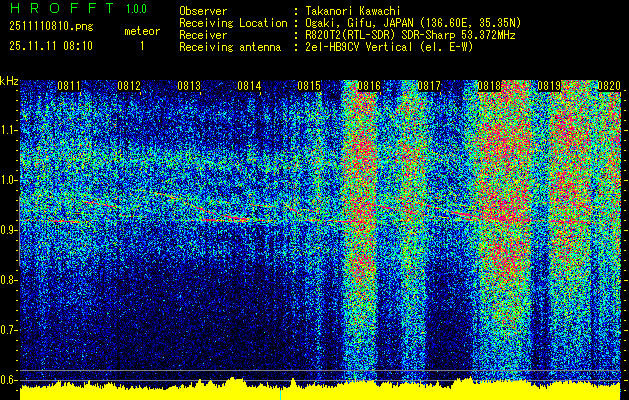Click the meteor label
The image size is (629, 400).
coord(142,31)
